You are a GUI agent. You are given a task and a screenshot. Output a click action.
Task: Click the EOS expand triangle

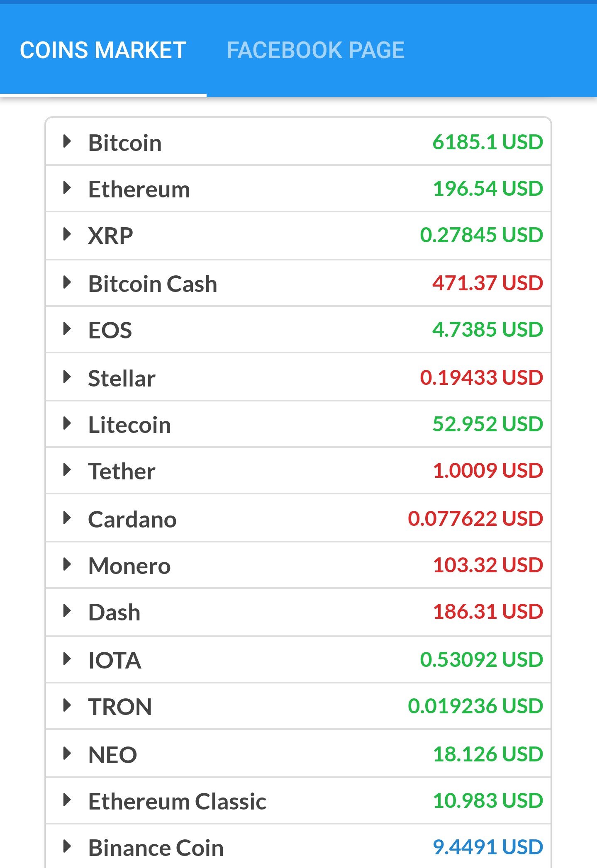67,329
